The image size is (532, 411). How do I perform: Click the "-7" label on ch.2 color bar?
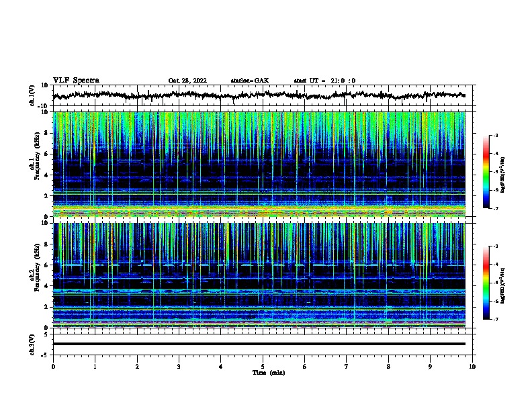click(x=496, y=320)
